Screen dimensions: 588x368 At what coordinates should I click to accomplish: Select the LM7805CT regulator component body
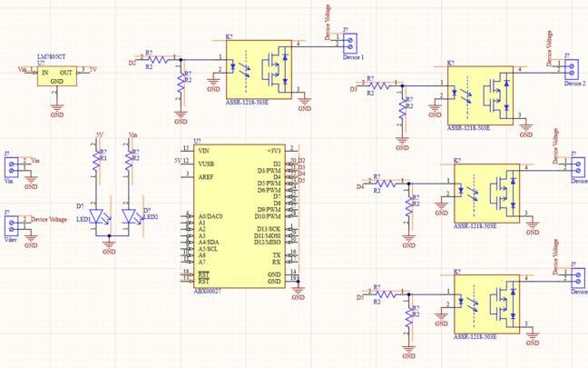(57, 76)
